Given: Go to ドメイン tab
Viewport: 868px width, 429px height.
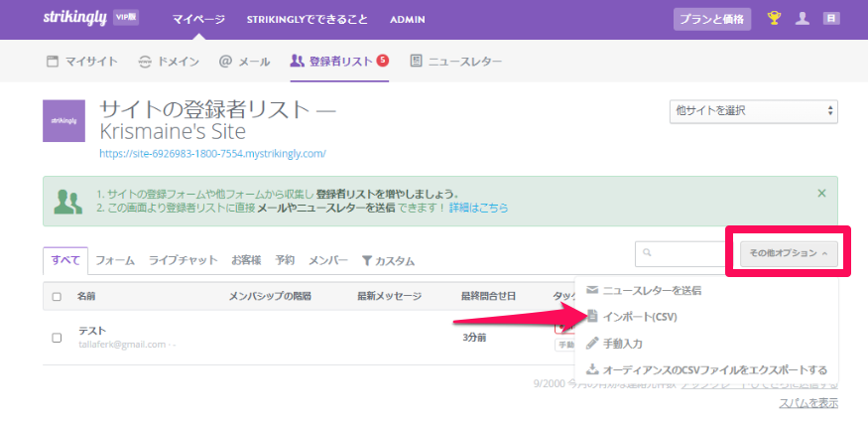Looking at the screenshot, I should 169,62.
